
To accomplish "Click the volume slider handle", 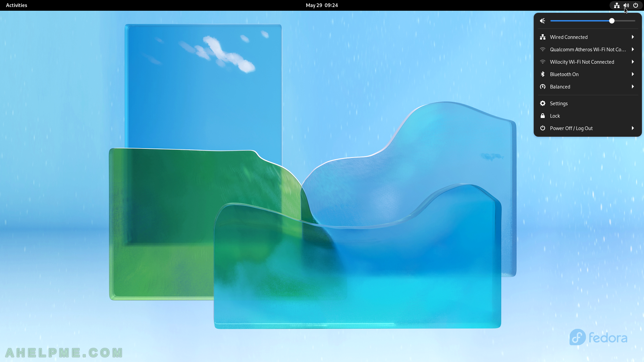I will click(612, 21).
